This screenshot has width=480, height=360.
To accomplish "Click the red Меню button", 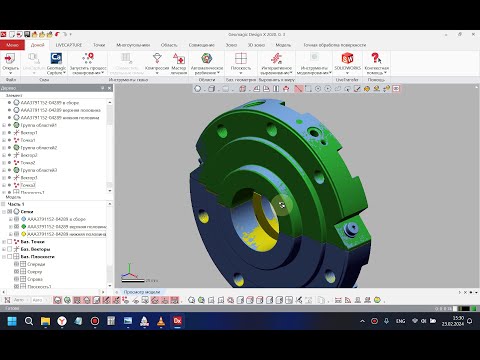I will coord(12,45).
